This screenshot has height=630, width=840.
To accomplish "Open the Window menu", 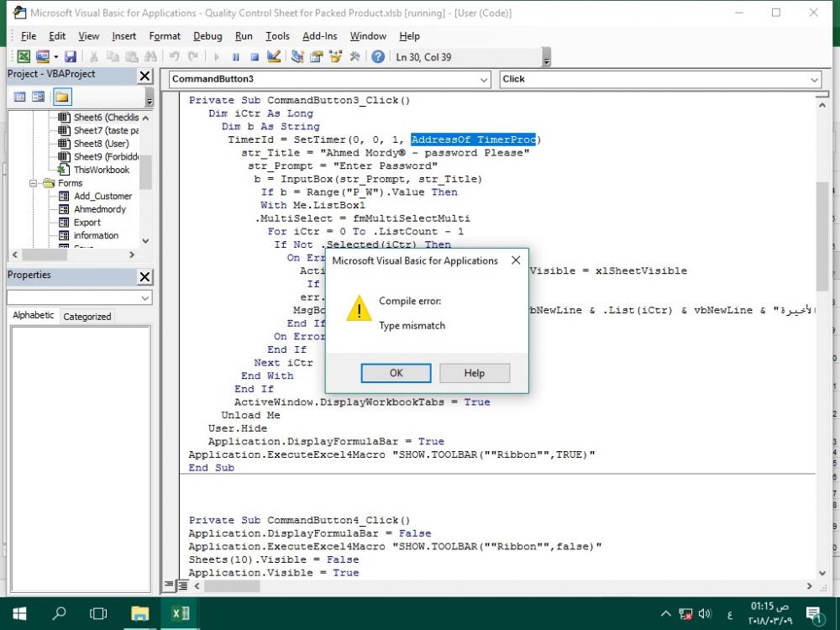I will 368,36.
